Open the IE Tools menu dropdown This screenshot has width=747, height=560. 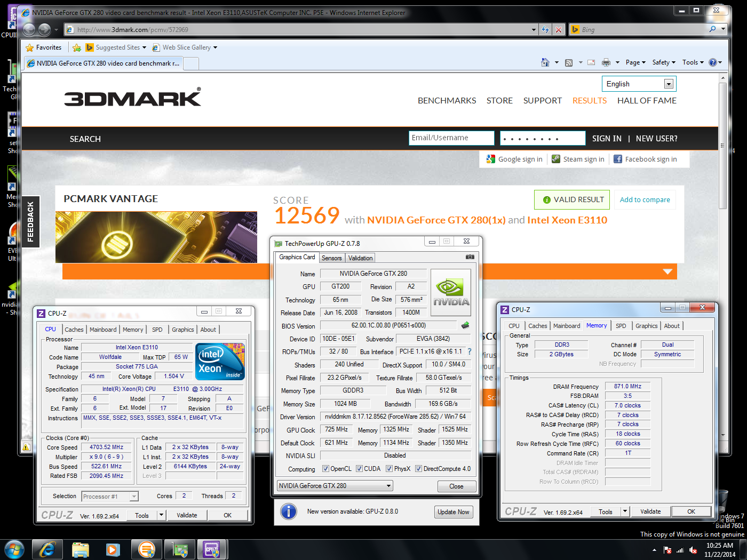(x=693, y=62)
